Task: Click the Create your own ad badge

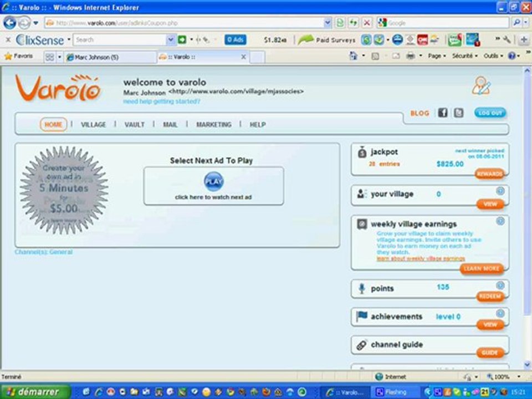Action: [64, 190]
